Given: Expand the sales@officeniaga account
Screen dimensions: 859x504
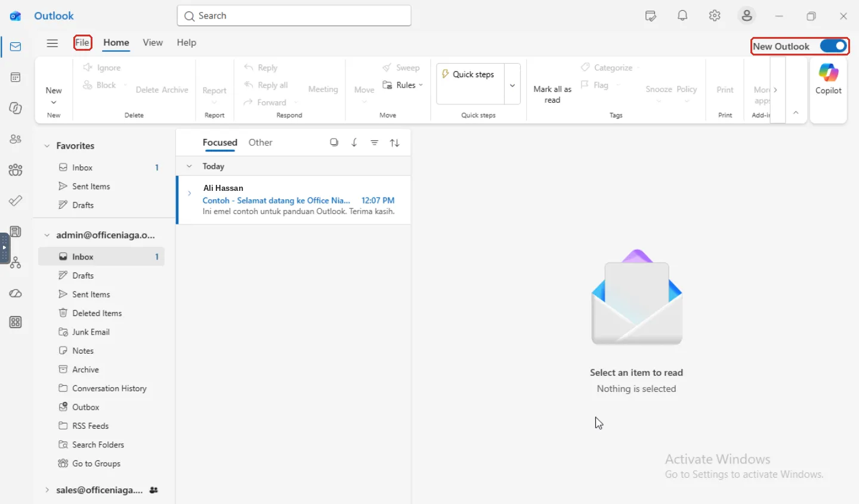Looking at the screenshot, I should click(x=47, y=490).
